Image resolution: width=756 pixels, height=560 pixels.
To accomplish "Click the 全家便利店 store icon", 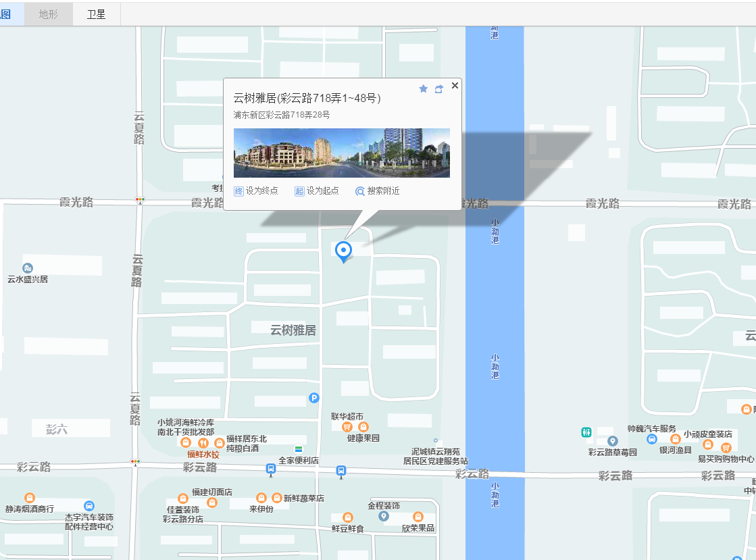I will click(x=298, y=449).
